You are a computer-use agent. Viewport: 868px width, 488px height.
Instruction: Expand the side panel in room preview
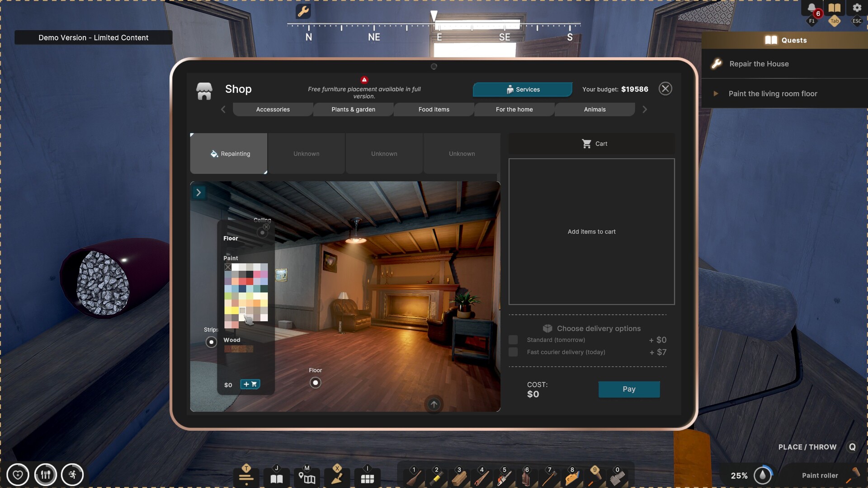(198, 192)
